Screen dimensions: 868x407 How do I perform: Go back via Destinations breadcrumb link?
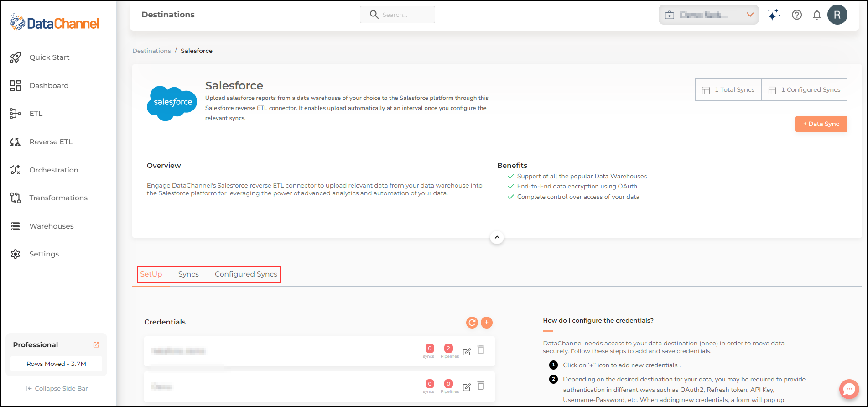point(151,51)
